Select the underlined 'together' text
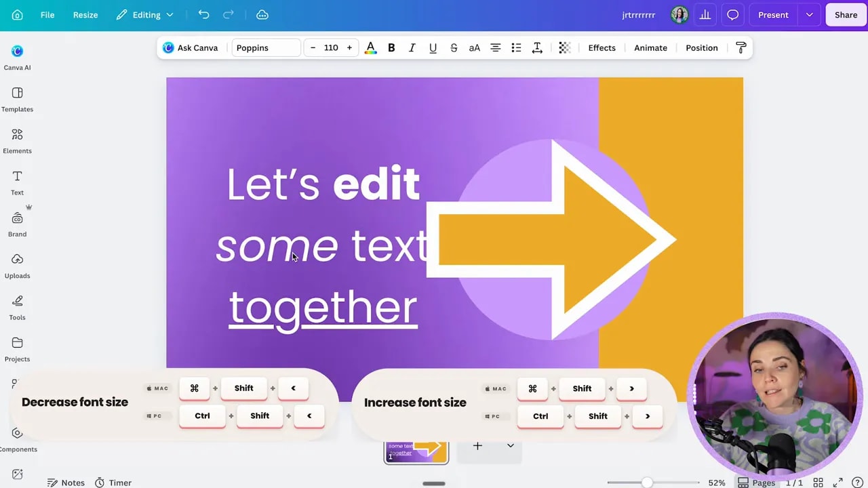 (323, 308)
